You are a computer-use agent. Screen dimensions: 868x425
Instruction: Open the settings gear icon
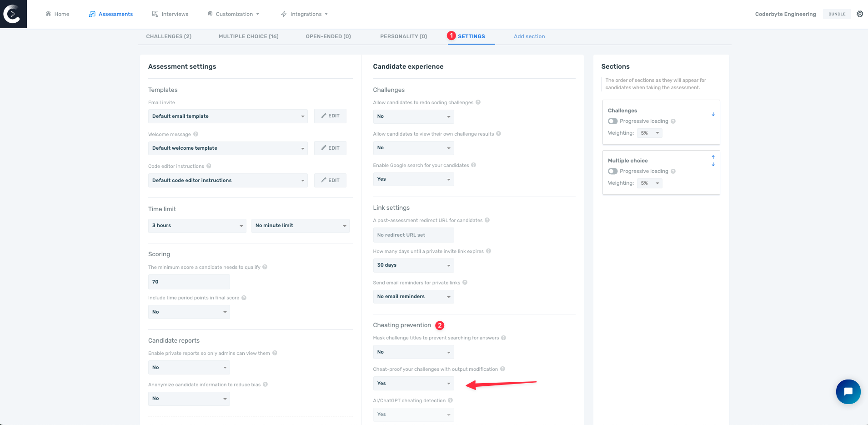[859, 14]
